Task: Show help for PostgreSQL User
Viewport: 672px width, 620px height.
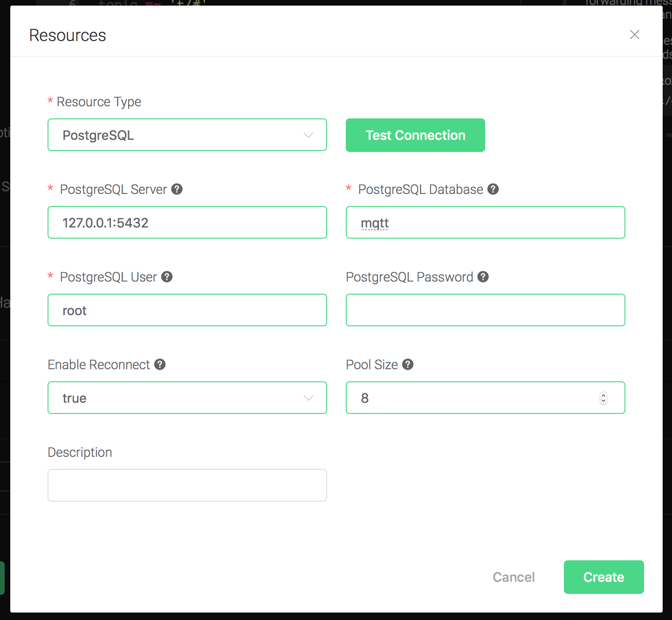Action: pyautogui.click(x=167, y=277)
